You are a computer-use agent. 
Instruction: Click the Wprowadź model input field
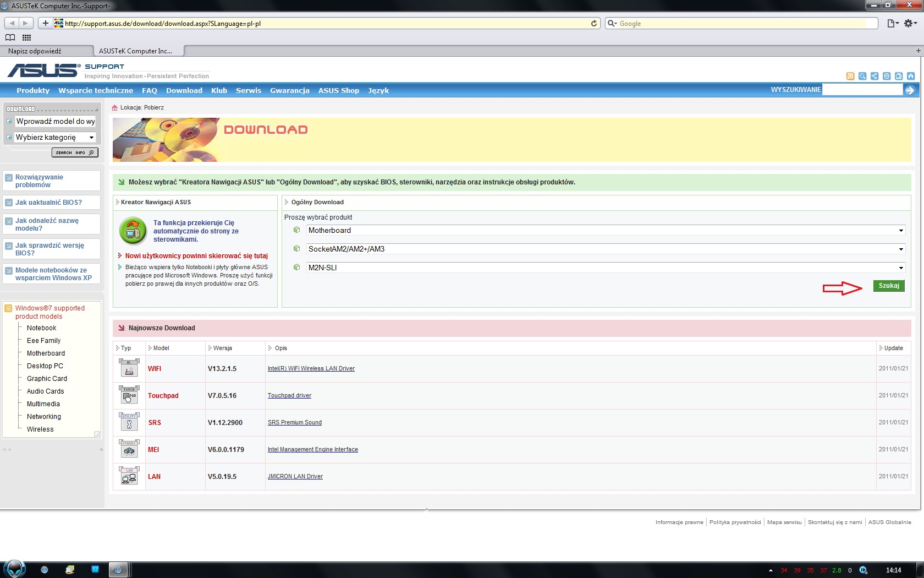tap(55, 122)
